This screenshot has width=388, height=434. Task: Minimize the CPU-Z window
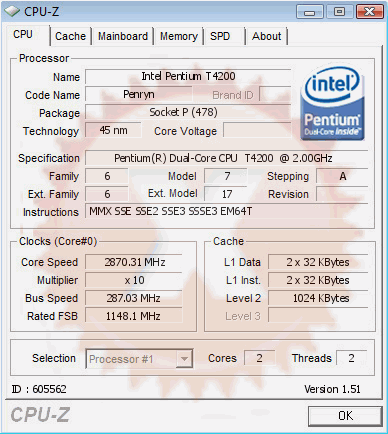[x=310, y=12]
